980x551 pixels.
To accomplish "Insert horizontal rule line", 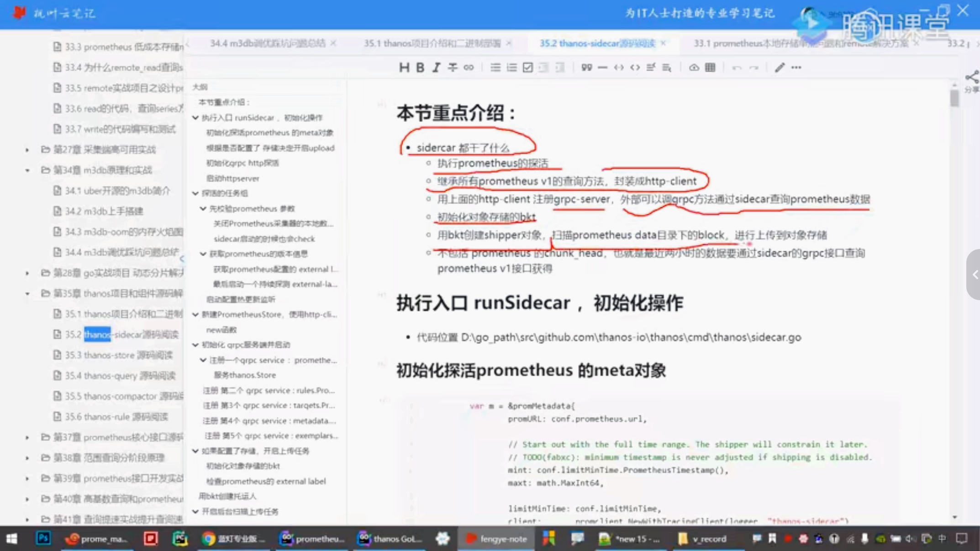I will (602, 68).
